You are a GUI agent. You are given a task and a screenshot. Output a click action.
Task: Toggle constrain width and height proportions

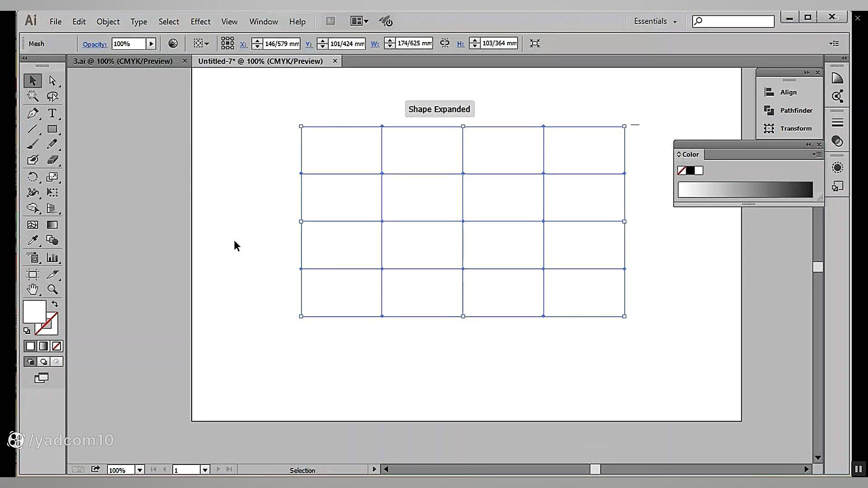445,43
